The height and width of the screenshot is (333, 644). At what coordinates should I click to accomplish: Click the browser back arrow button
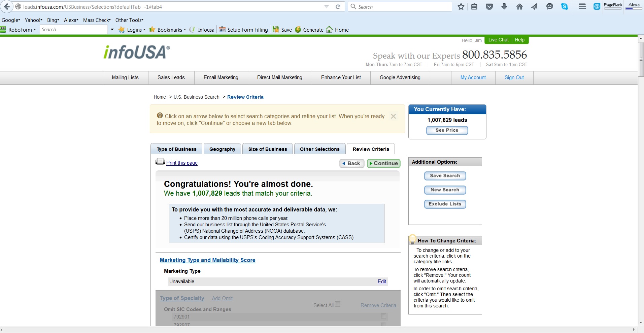(x=7, y=7)
